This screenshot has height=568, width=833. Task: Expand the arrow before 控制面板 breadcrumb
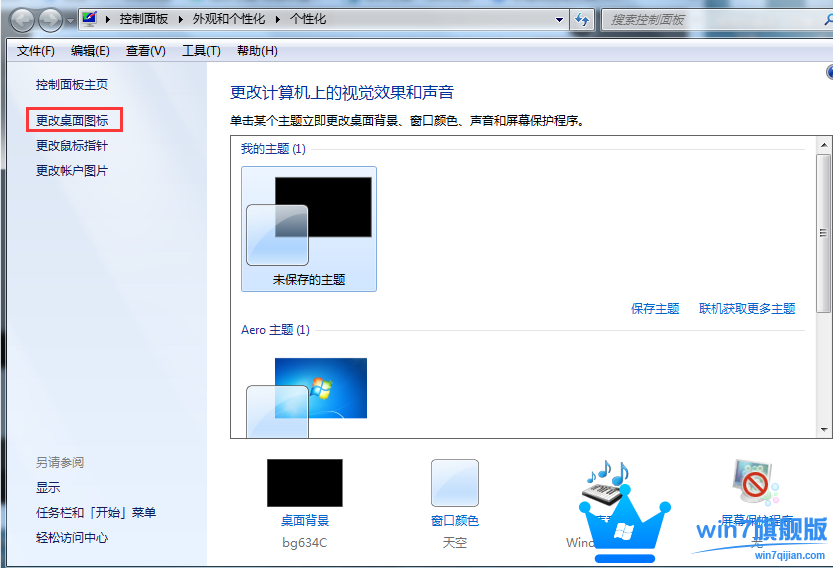point(108,20)
